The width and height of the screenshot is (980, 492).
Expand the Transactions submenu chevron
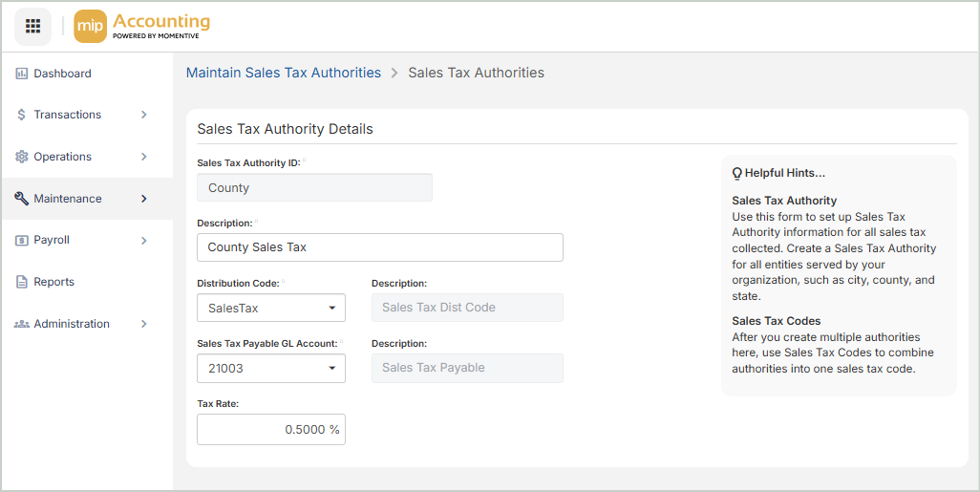coord(144,115)
